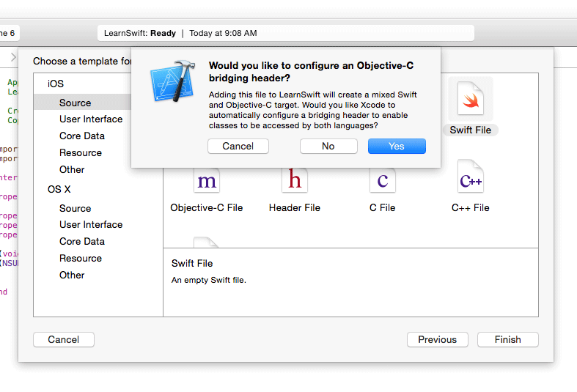Image resolution: width=577 pixels, height=392 pixels.
Task: Click the Xcode hammer icon in alert
Action: click(x=172, y=81)
